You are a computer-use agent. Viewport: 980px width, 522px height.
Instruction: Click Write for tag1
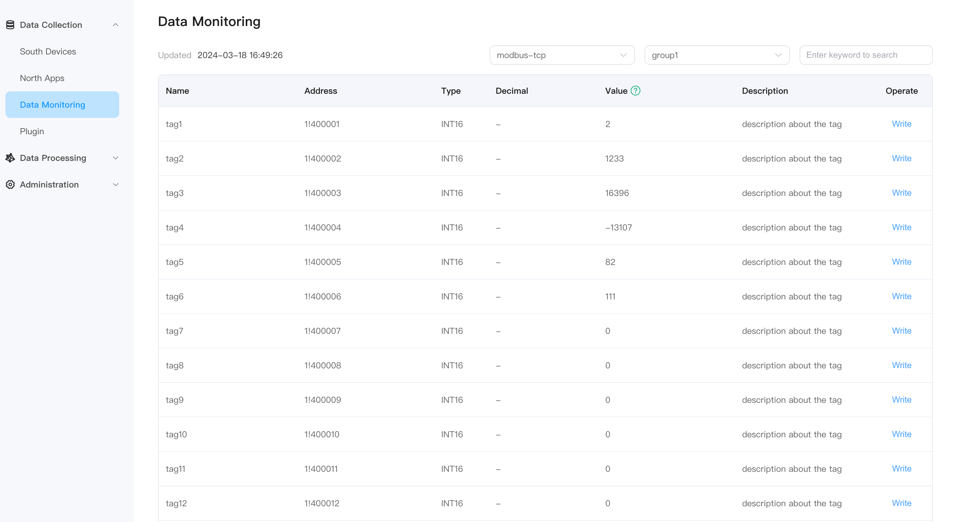pos(901,124)
